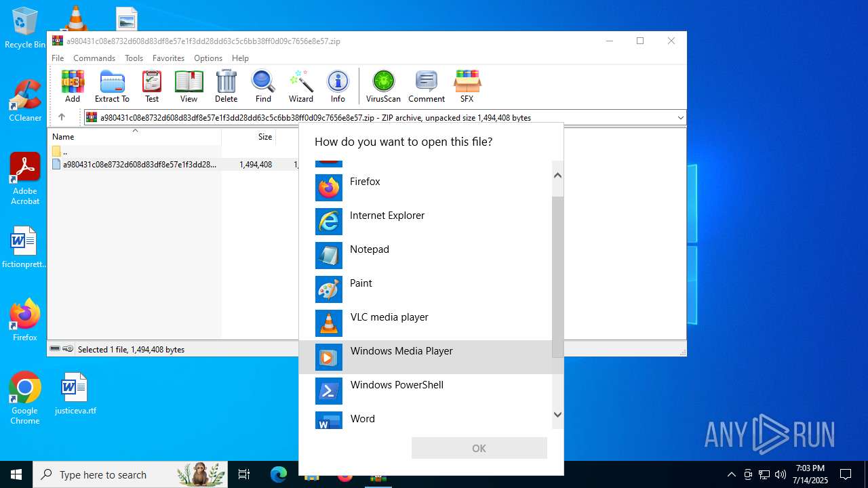
Task: Open the Help menu
Action: [x=240, y=58]
